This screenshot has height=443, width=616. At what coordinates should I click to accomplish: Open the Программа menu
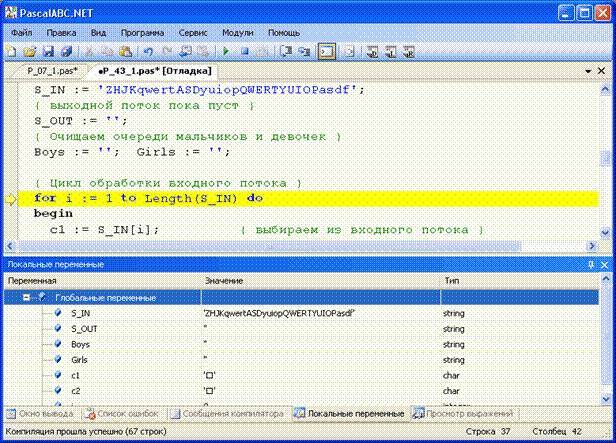(x=142, y=33)
